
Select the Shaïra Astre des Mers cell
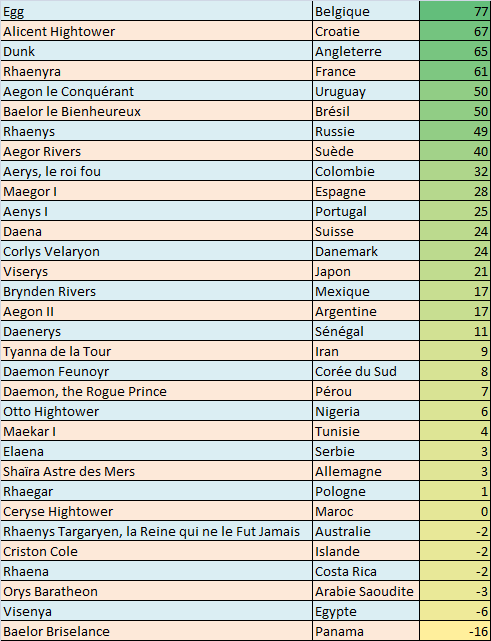click(157, 472)
